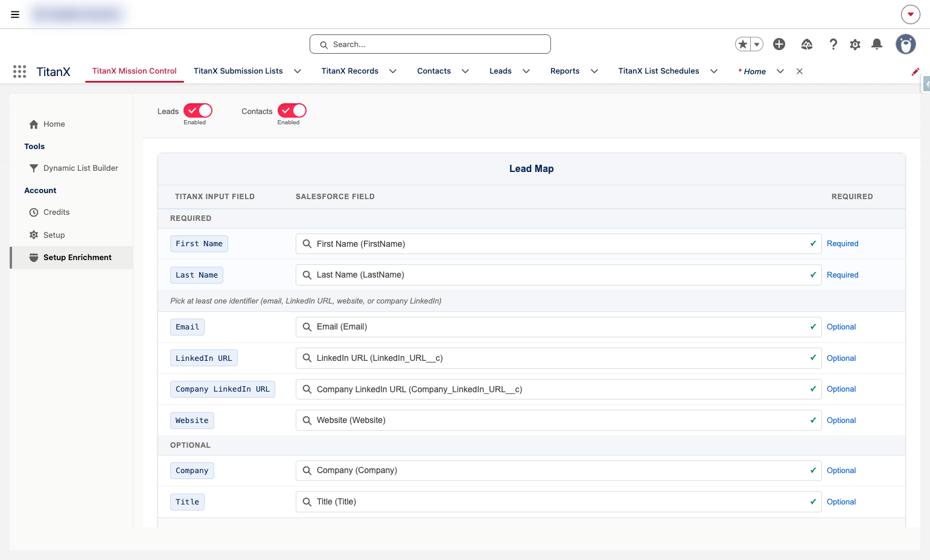930x560 pixels.
Task: Click the Email Salesforce field lookup
Action: pos(558,327)
